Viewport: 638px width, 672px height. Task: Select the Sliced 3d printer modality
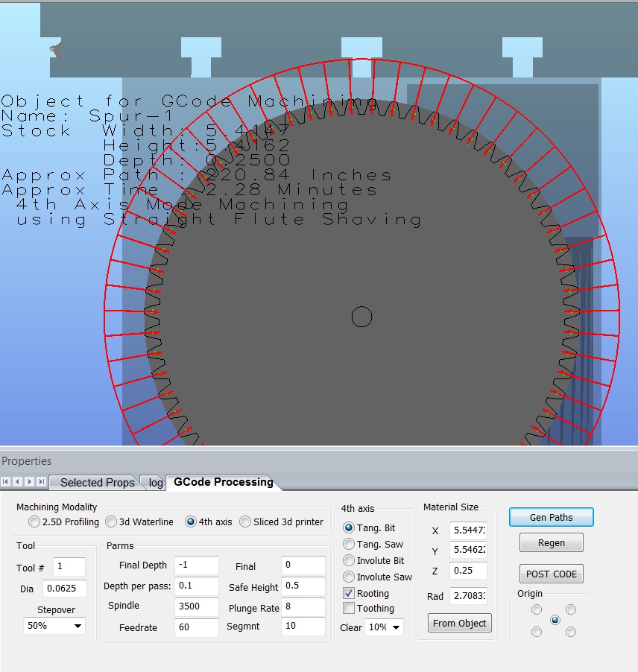tap(245, 522)
